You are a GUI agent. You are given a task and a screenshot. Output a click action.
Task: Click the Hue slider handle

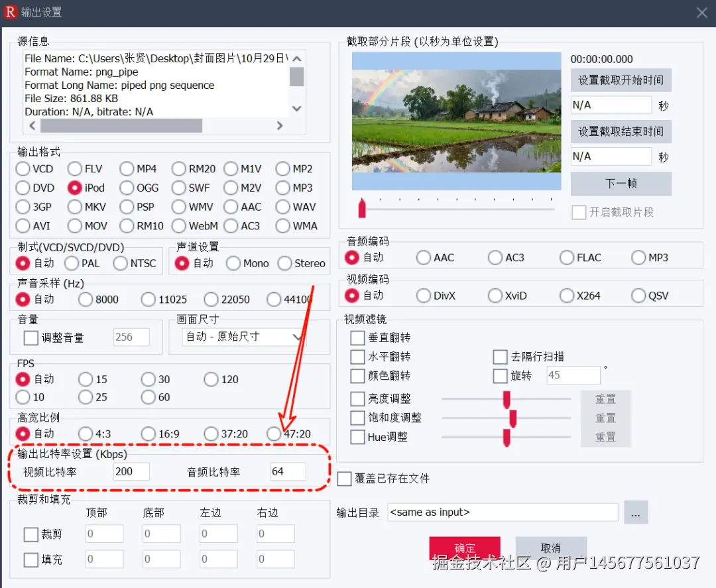tap(507, 438)
